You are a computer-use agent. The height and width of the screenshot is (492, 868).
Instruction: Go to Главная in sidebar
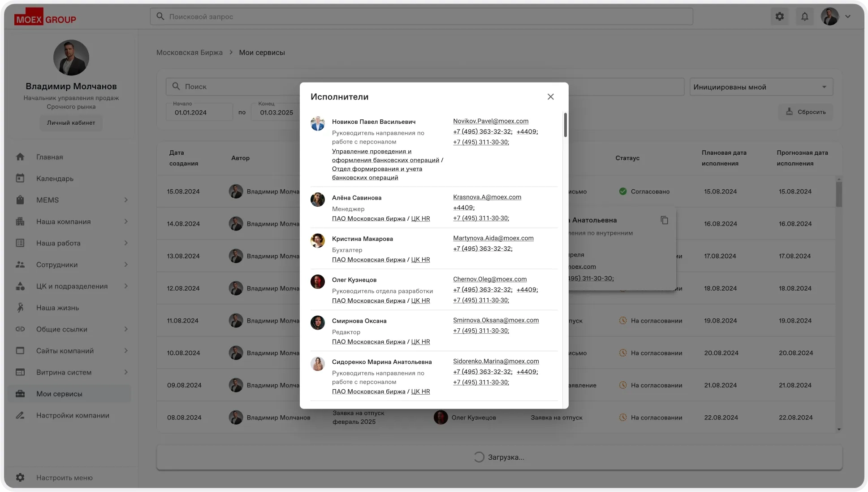[x=49, y=157]
